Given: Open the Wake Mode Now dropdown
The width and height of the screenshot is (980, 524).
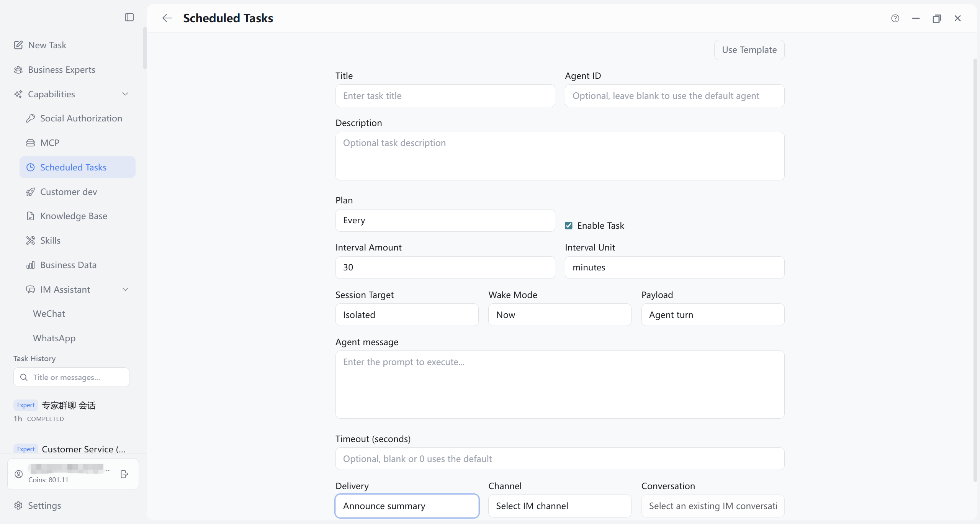Looking at the screenshot, I should tap(560, 315).
